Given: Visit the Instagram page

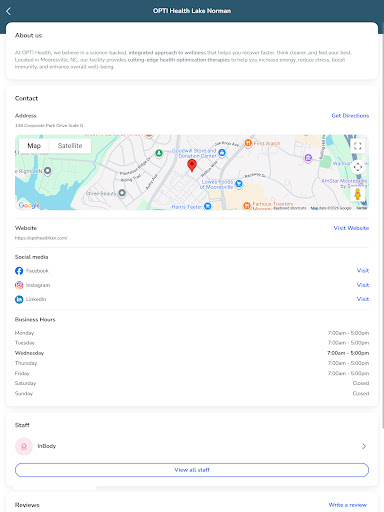Looking at the screenshot, I should point(363,285).
